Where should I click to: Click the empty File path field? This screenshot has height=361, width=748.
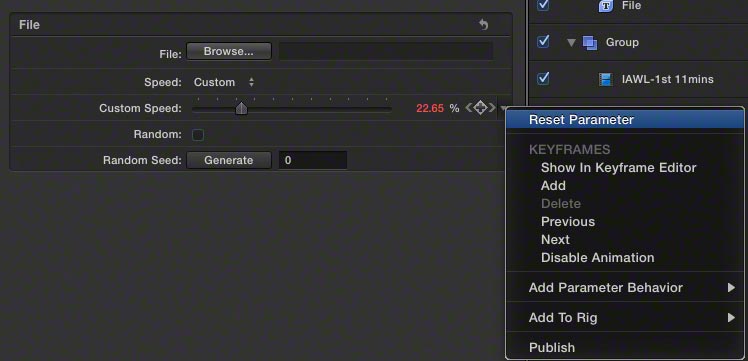click(386, 52)
